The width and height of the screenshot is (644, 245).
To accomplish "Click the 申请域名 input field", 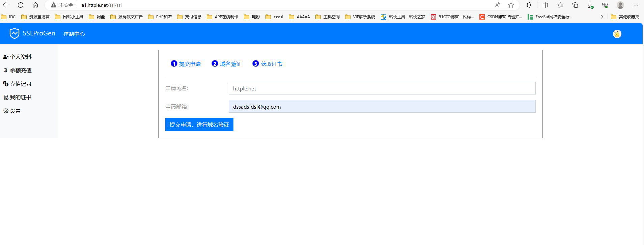I will [382, 88].
